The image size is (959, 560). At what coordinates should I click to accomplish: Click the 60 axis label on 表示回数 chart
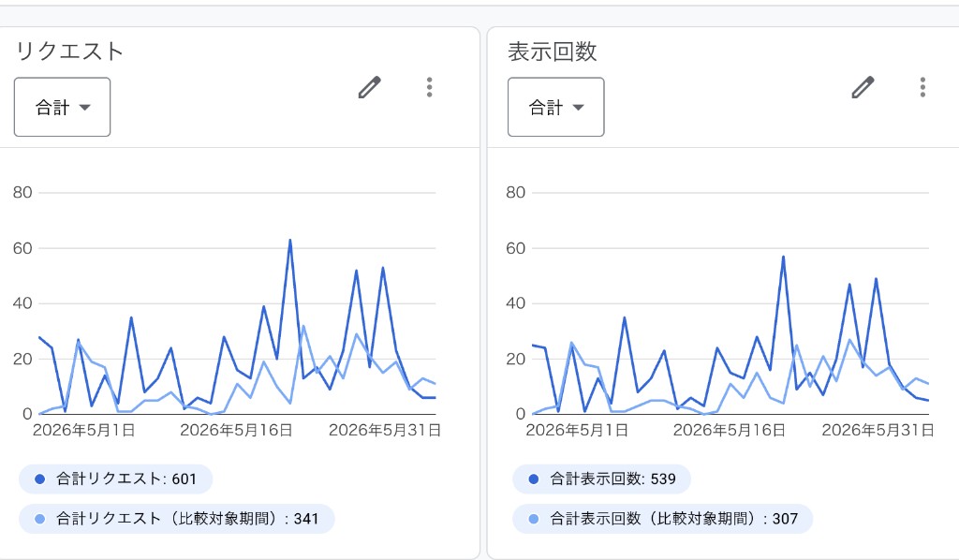(x=516, y=248)
